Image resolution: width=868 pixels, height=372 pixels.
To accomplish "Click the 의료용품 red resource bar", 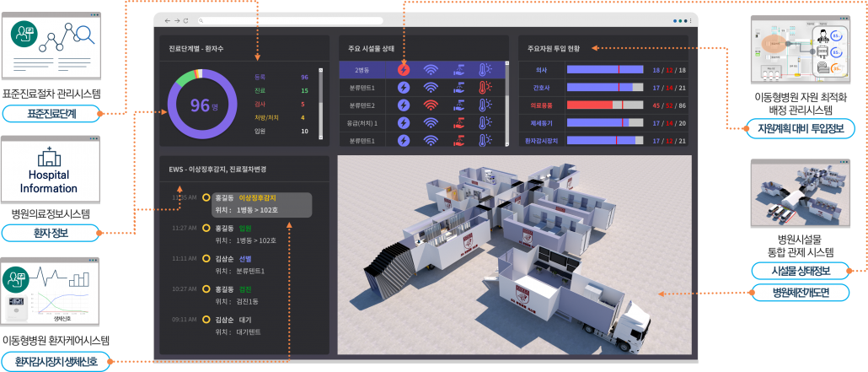I will [x=590, y=105].
